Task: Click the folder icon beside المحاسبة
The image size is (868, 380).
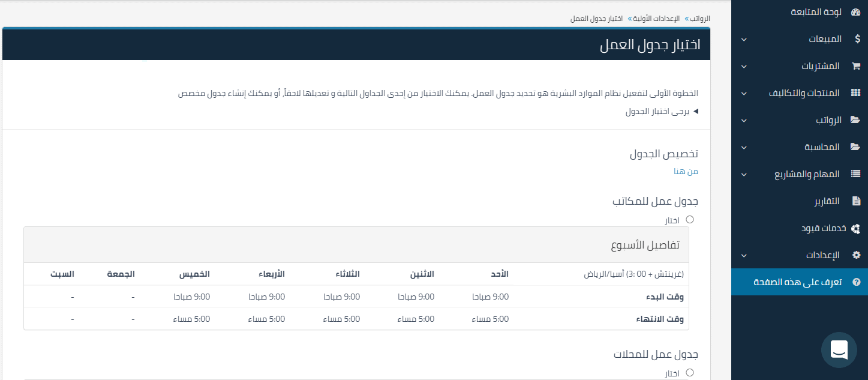Action: click(855, 147)
